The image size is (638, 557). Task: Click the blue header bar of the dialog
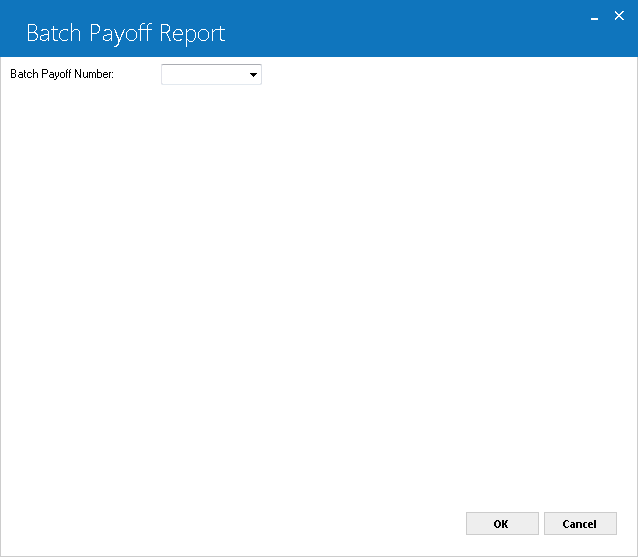[x=366, y=28]
